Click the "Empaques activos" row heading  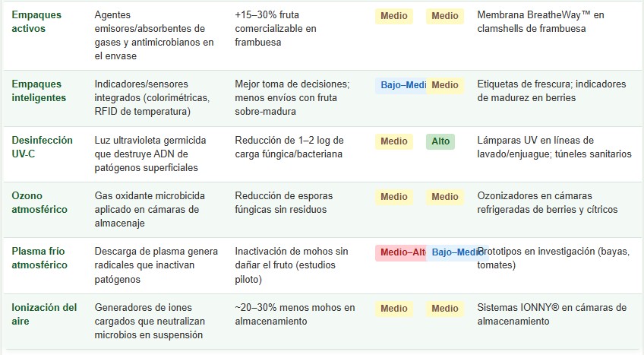pos(36,22)
